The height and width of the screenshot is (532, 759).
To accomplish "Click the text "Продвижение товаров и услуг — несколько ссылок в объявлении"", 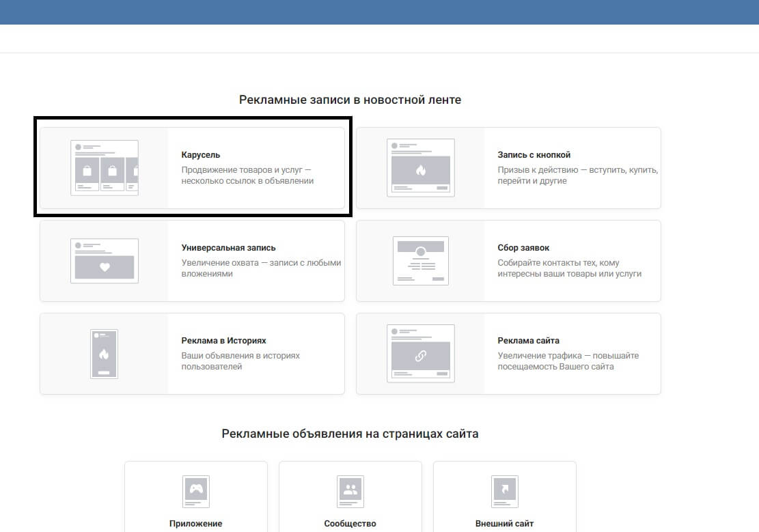I will click(x=247, y=176).
